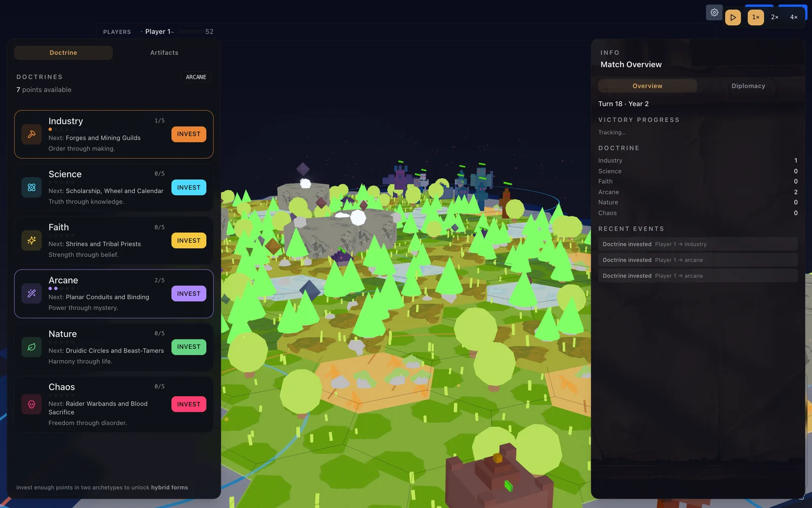Screen dimensions: 812x508
Task: Open the Diplomacy tab
Action: click(x=748, y=86)
